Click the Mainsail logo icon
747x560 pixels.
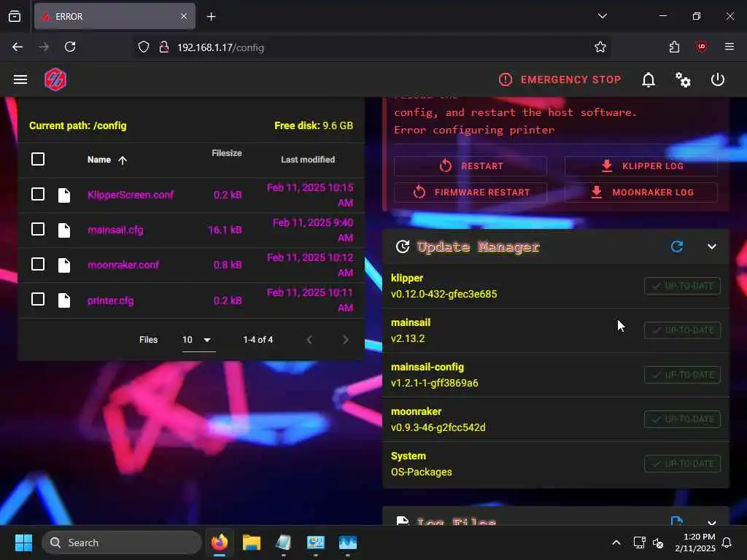point(55,79)
